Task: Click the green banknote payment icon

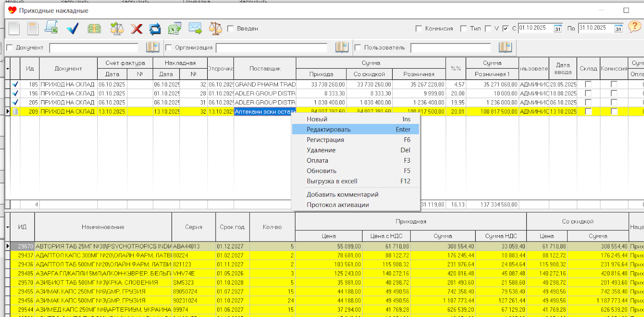Action: coord(94,28)
